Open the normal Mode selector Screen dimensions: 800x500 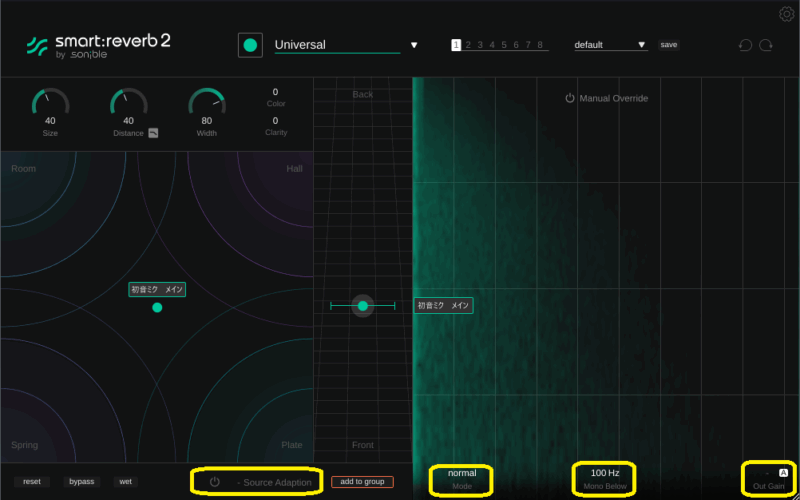[462, 473]
